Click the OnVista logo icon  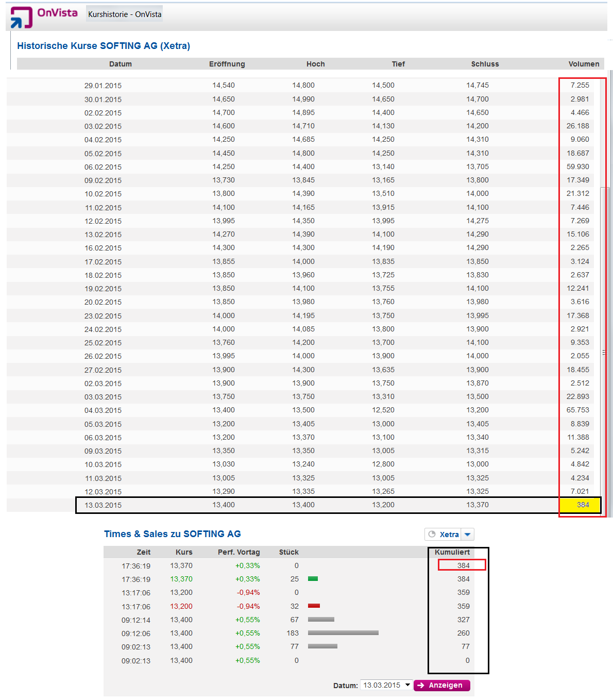point(22,17)
